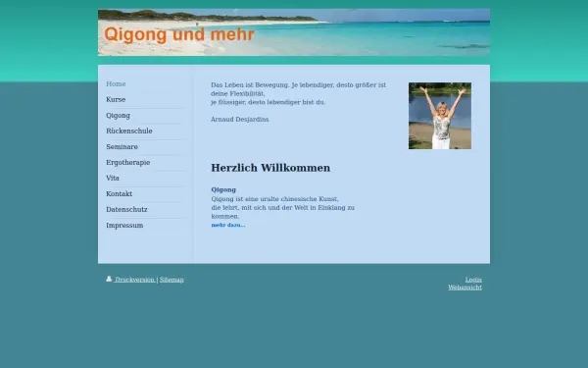This screenshot has height=368, width=588.
Task: Open the Impressum page
Action: (124, 226)
